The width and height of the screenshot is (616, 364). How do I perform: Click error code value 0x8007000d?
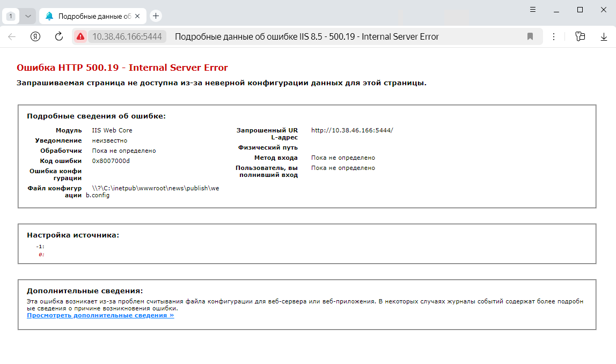coord(111,161)
